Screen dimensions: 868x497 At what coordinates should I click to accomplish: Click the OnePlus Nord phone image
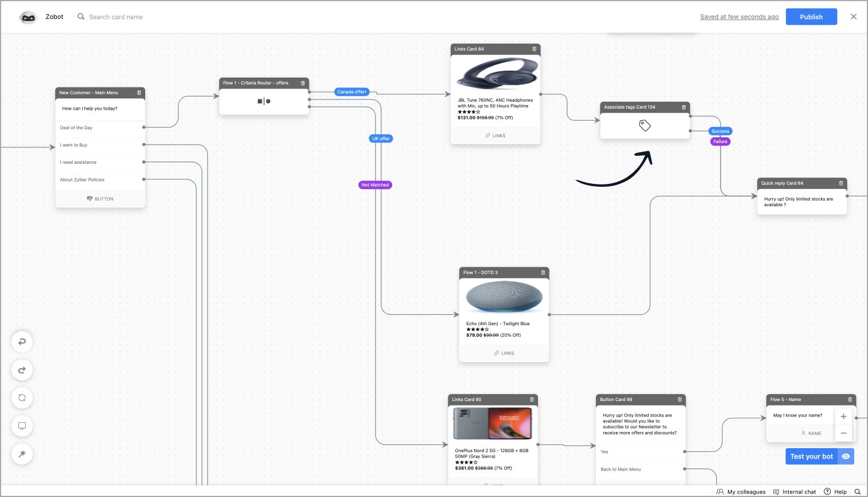(x=493, y=423)
